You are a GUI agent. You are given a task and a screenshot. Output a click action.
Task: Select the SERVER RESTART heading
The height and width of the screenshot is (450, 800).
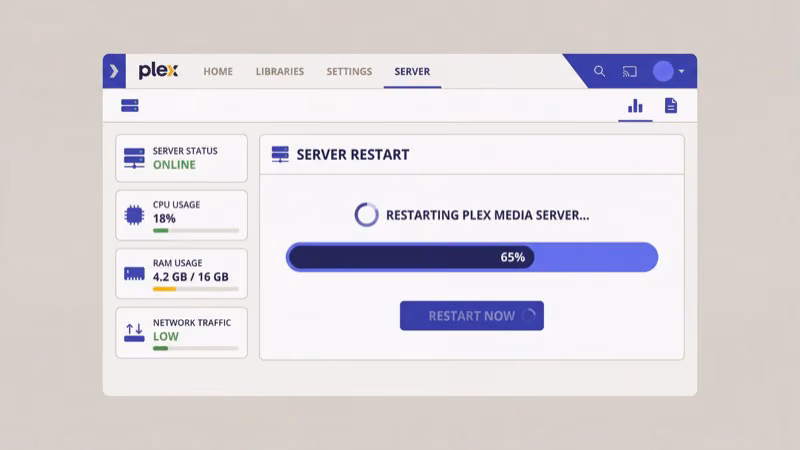point(353,155)
